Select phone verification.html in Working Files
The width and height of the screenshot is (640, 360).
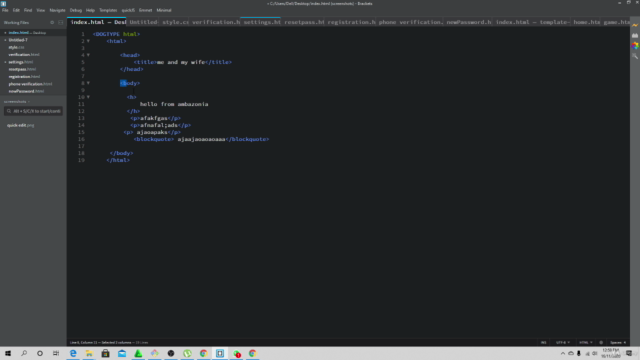pos(30,84)
